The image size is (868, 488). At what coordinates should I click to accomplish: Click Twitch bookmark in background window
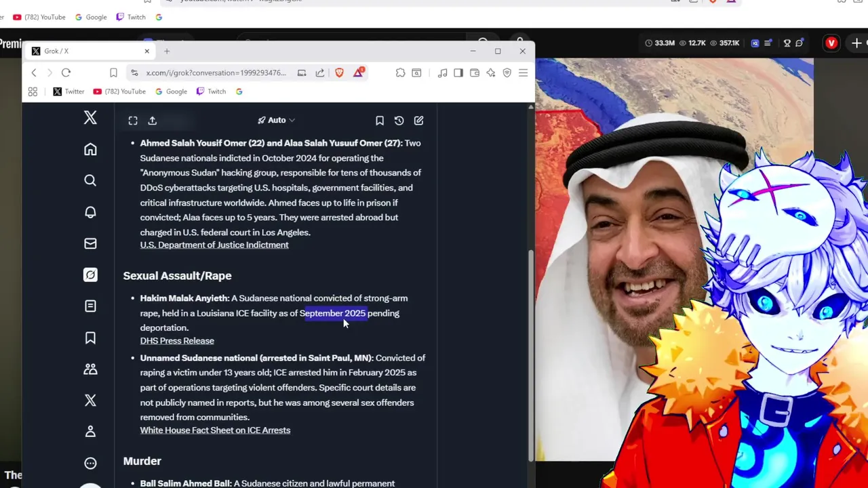click(x=131, y=17)
